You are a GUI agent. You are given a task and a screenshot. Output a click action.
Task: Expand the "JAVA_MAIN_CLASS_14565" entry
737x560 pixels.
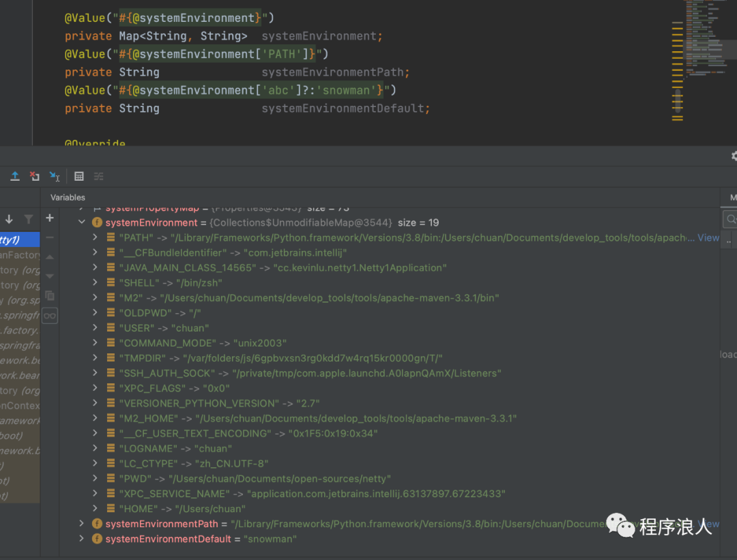coord(95,267)
